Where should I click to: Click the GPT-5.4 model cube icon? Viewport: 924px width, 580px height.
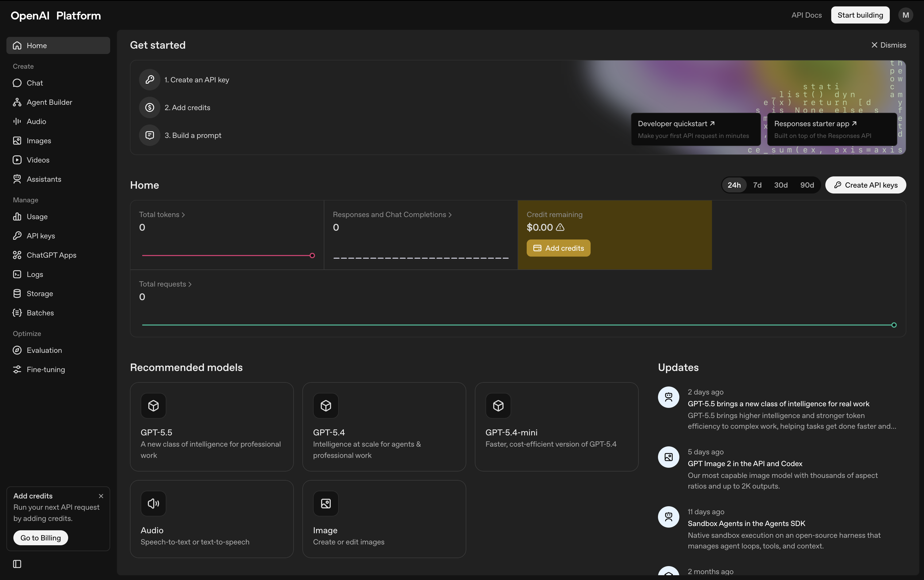326,405
